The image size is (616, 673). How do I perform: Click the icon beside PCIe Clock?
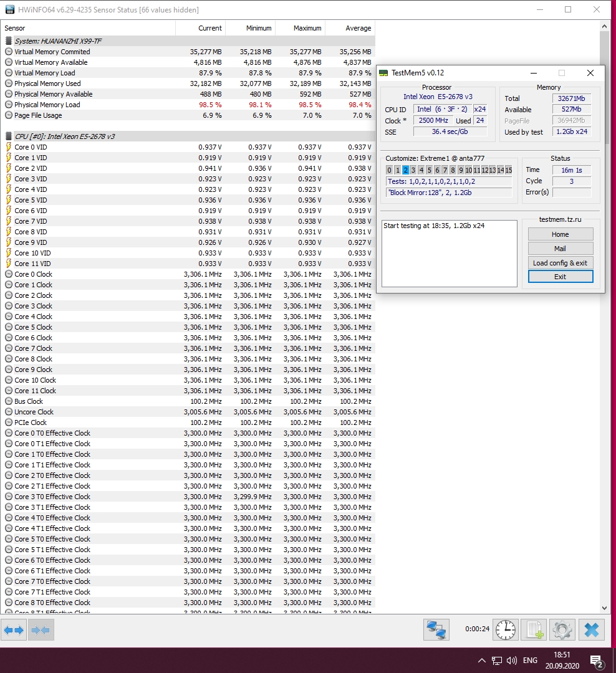click(9, 422)
